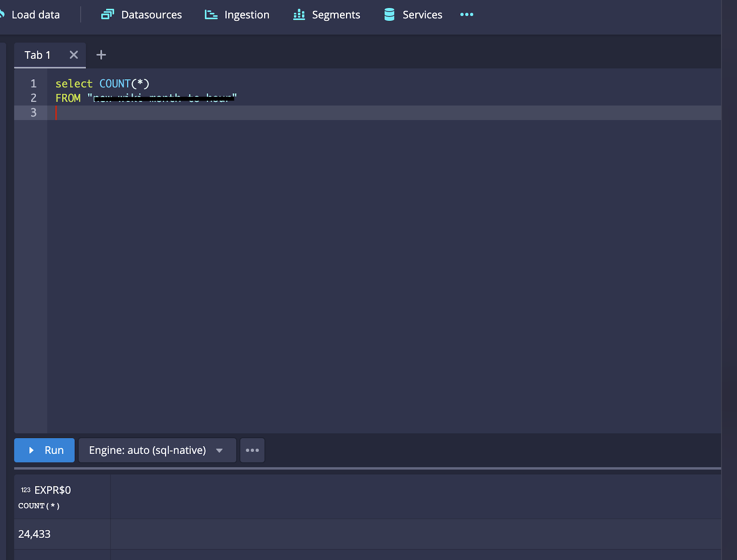This screenshot has height=560, width=737.
Task: Add a new query tab with plus icon
Action: pyautogui.click(x=101, y=55)
